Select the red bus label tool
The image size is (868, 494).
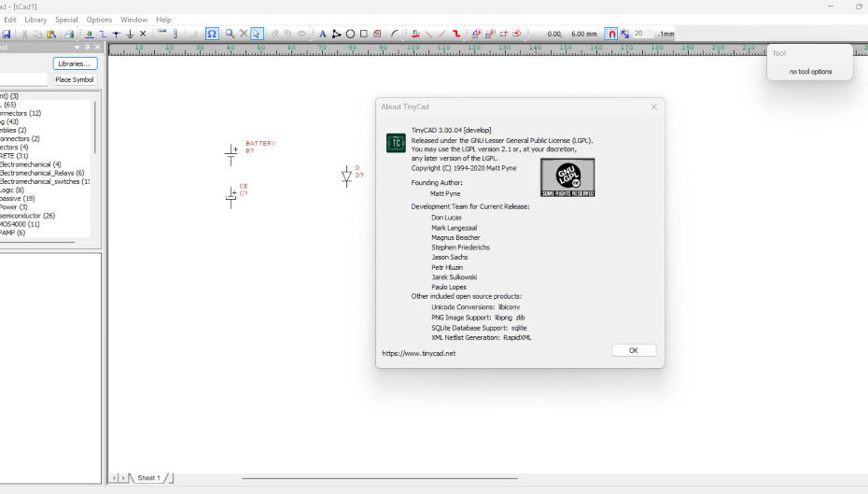(x=415, y=34)
